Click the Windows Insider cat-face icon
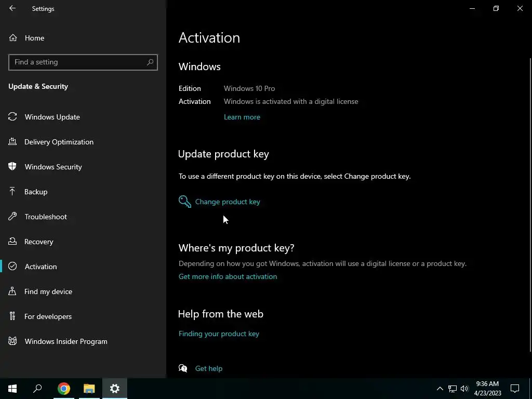 (x=12, y=341)
